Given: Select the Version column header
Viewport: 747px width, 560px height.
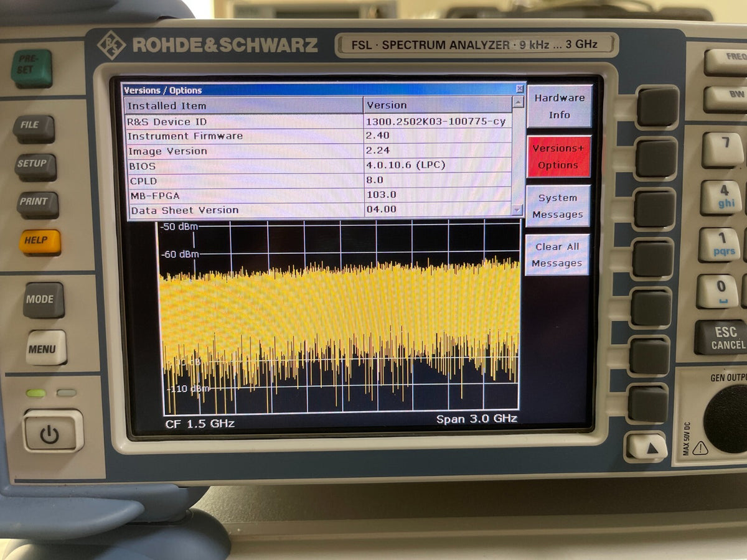Looking at the screenshot, I should click(x=438, y=105).
